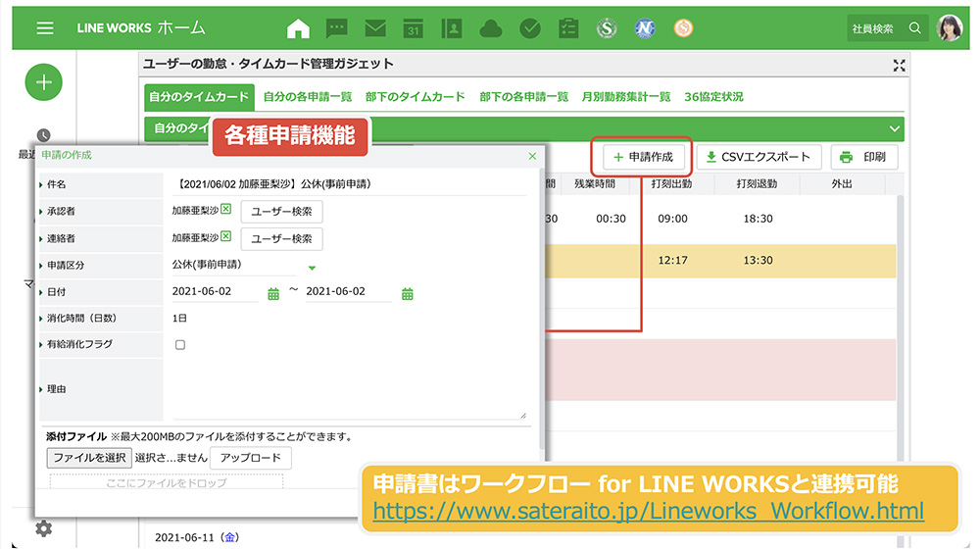Click CSVエクスポート button
Viewport: 980px width, 549px height.
(x=759, y=157)
